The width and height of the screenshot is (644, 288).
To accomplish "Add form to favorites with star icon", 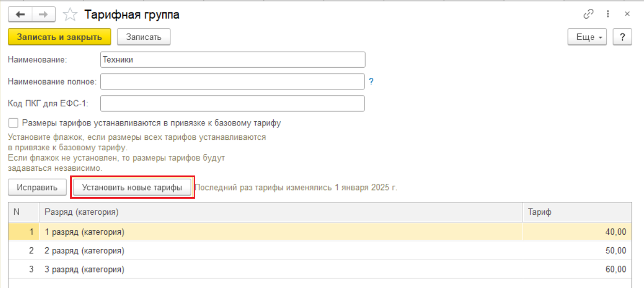I will click(70, 15).
